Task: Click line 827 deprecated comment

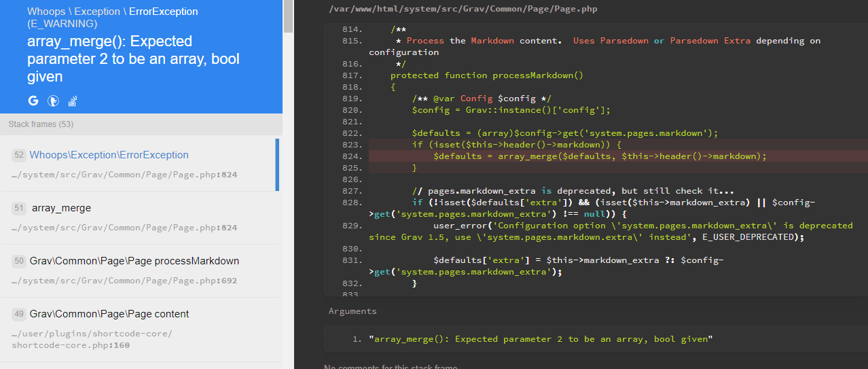Action: point(573,191)
